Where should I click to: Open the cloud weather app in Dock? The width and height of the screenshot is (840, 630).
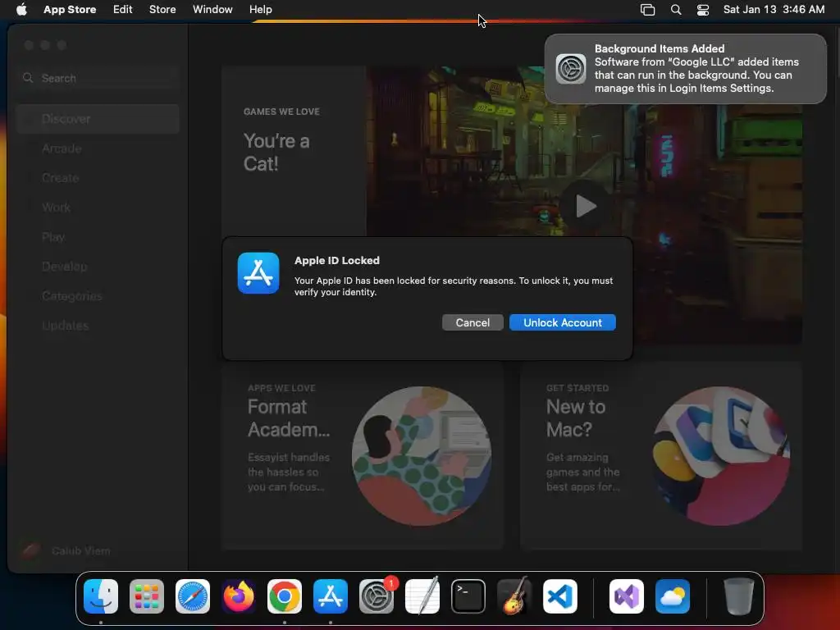(673, 596)
